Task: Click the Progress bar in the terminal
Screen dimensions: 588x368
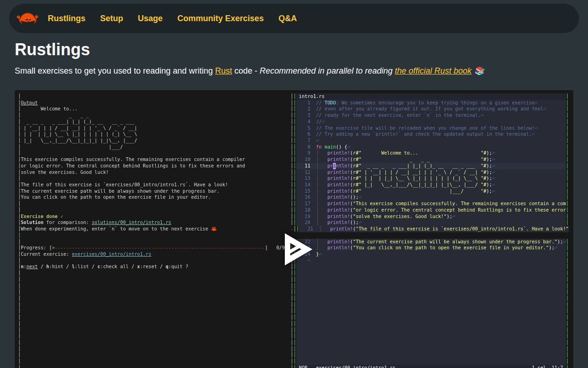Action: (x=158, y=247)
